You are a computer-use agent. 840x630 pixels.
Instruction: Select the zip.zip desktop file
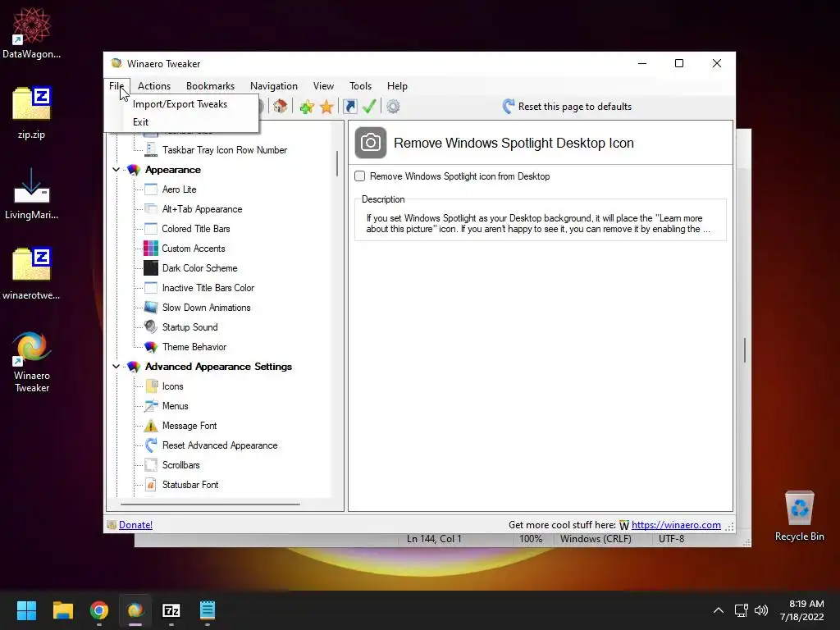[x=32, y=112]
